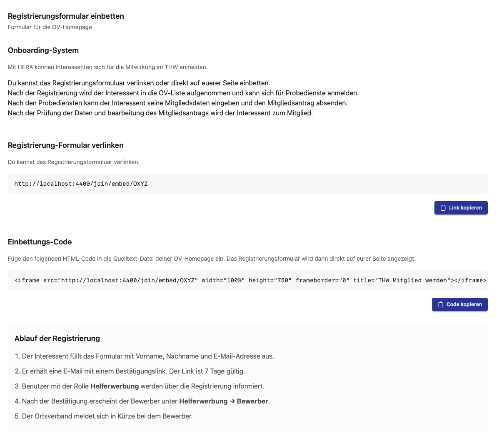
Task: Click the Registrierung-Formular verlinken heading
Action: coord(66,145)
